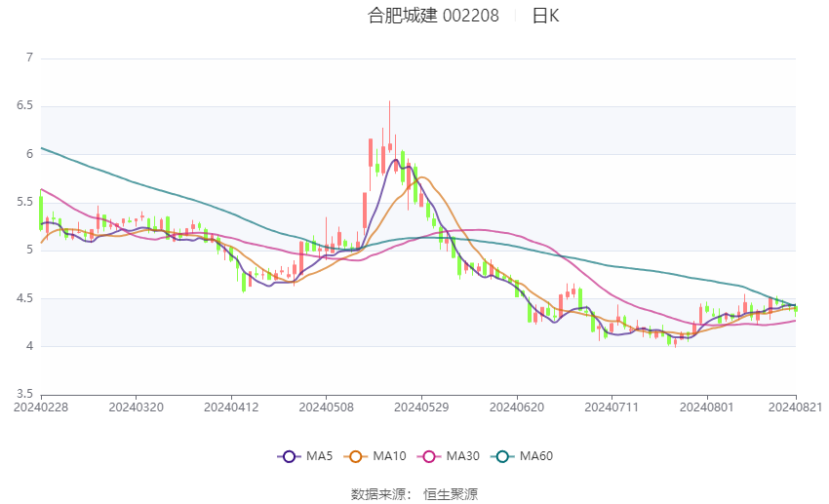Viewport: 829px width, 504px height.
Task: Toggle the MA30 pink legend circle
Action: point(429,456)
